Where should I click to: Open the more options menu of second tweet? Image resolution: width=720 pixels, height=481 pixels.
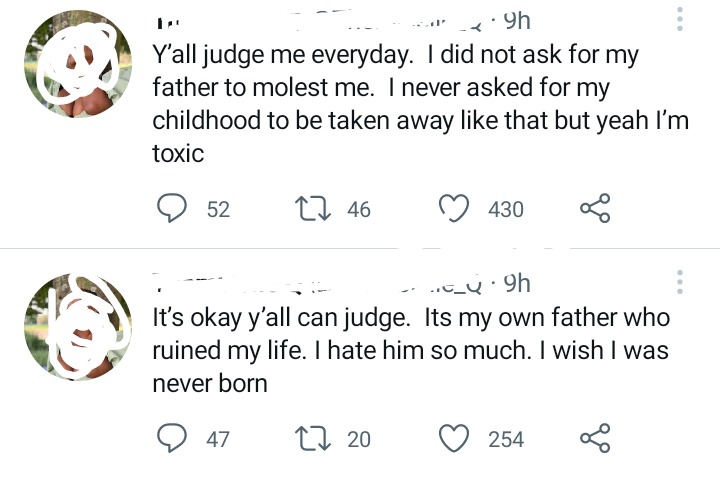pyautogui.click(x=680, y=282)
